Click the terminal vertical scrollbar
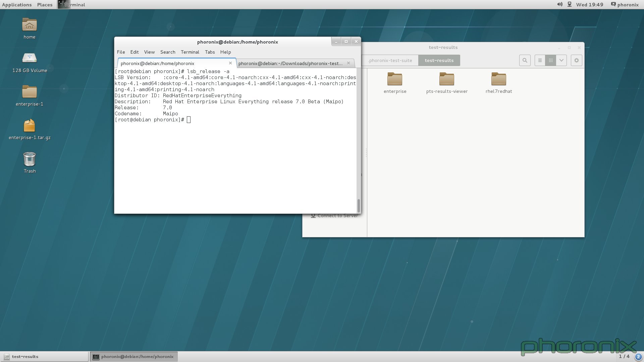644x362 pixels. [359, 205]
